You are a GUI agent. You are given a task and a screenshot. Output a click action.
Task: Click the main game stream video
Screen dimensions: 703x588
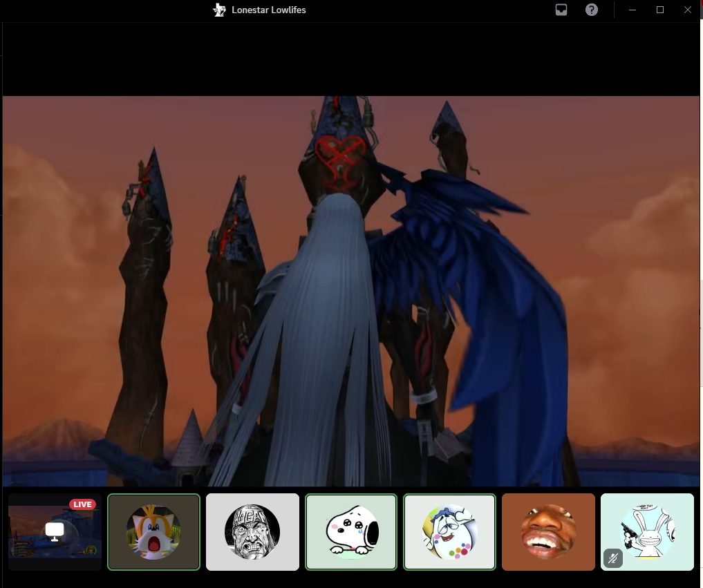tap(351, 292)
